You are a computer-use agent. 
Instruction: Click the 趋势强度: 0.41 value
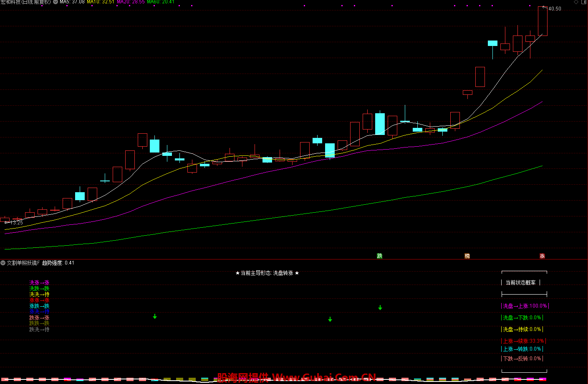[58, 263]
